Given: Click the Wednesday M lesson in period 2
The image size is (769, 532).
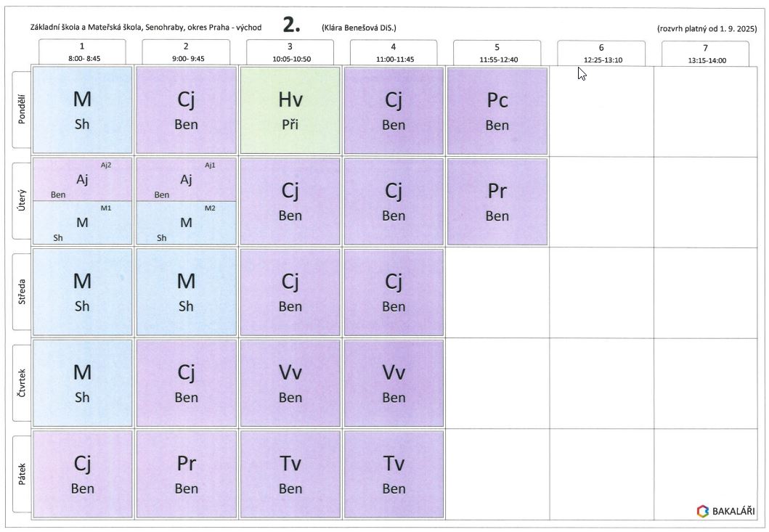Looking at the screenshot, I should [186, 292].
